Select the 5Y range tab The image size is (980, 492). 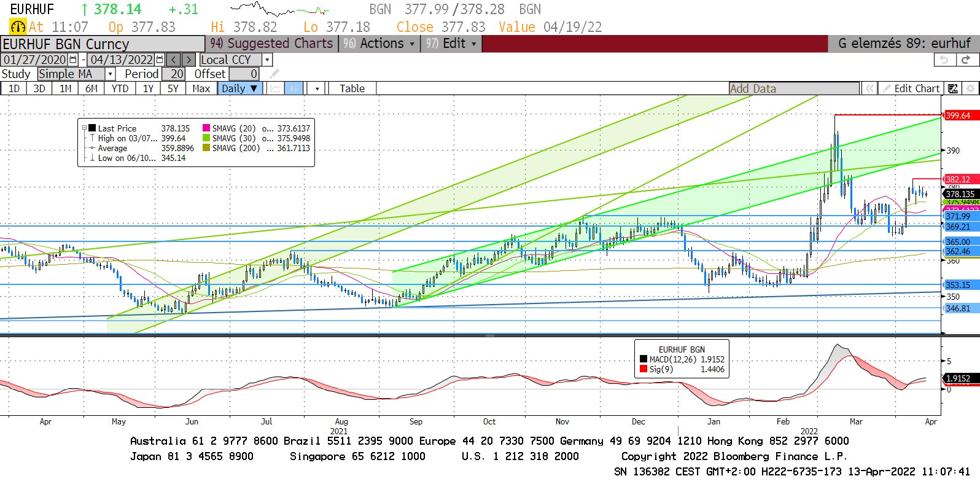173,88
